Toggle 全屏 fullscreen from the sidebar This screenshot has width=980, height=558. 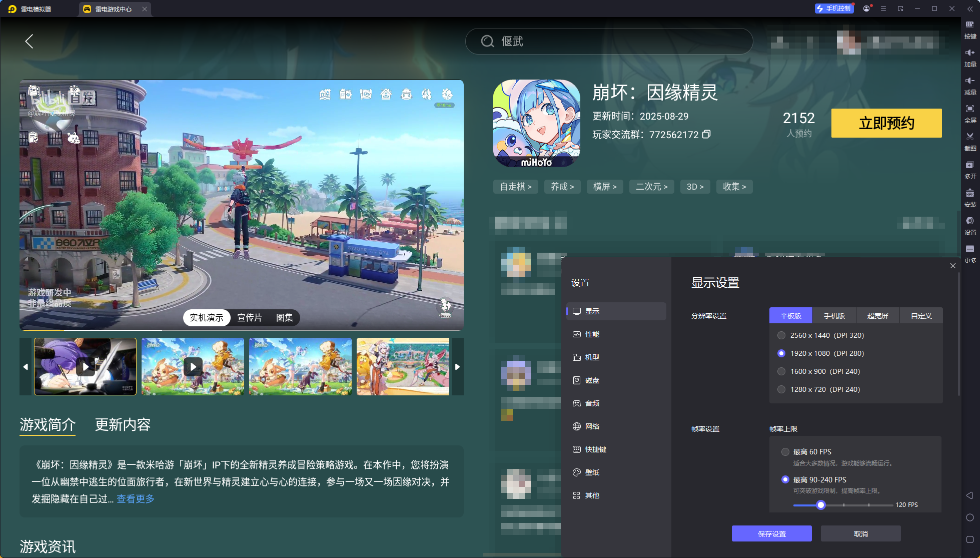[970, 114]
